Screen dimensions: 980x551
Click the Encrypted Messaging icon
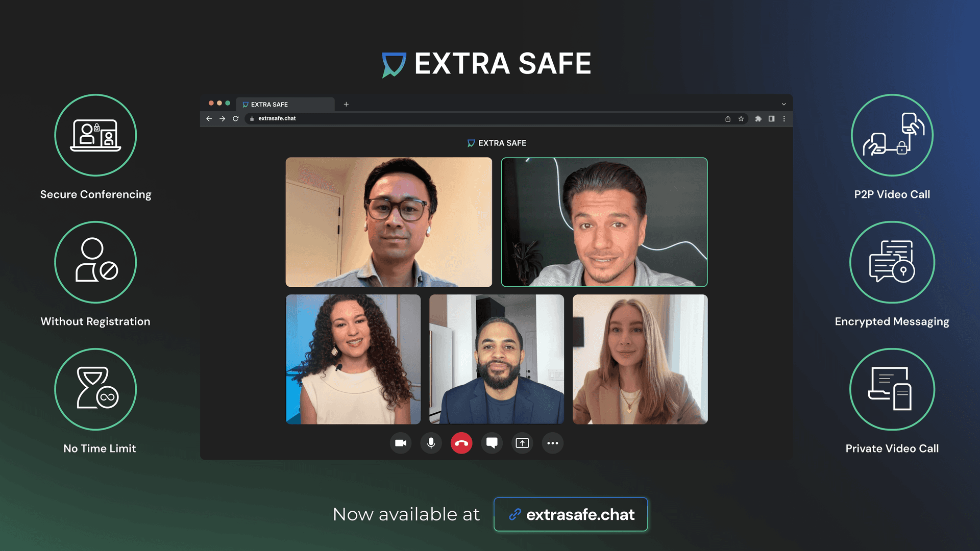tap(892, 262)
